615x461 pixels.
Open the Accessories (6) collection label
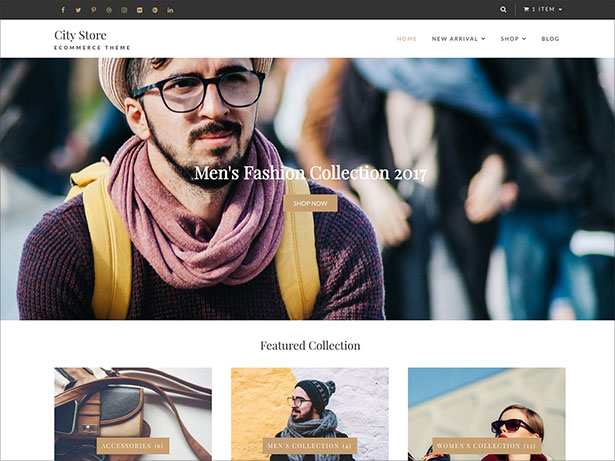[132, 445]
